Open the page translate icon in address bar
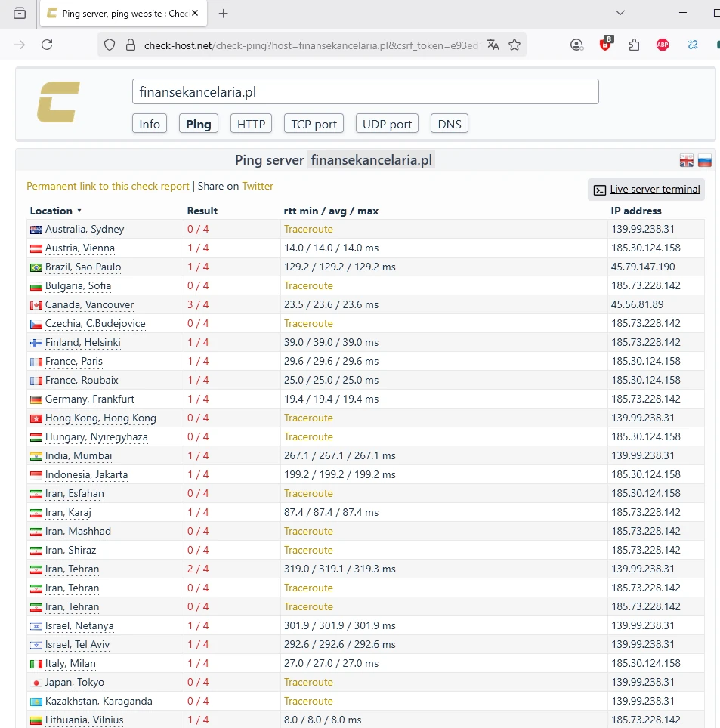 [x=493, y=45]
